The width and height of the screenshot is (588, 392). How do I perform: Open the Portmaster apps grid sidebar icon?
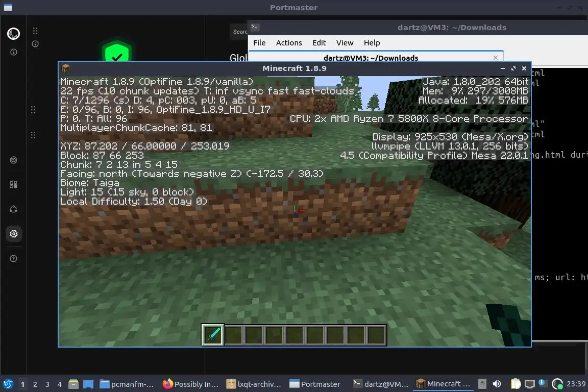coord(13,185)
